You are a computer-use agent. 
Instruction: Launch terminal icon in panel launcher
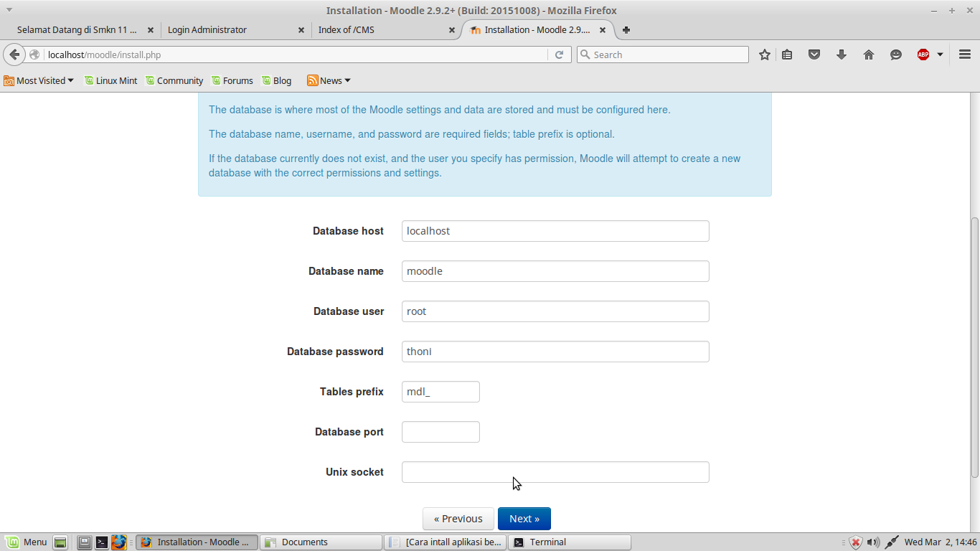pyautogui.click(x=102, y=542)
